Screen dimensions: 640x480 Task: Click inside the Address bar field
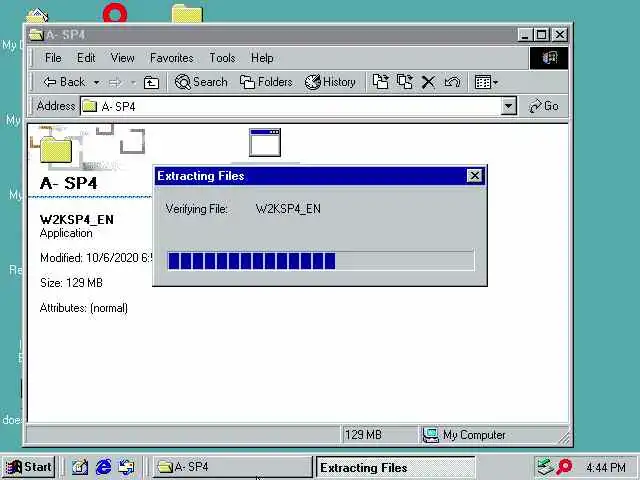[x=291, y=107]
